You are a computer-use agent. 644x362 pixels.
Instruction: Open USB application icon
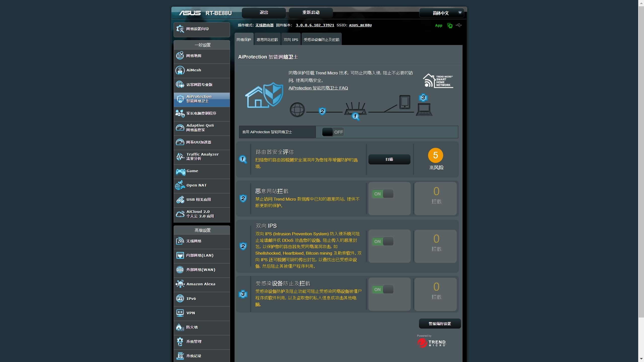tap(180, 200)
